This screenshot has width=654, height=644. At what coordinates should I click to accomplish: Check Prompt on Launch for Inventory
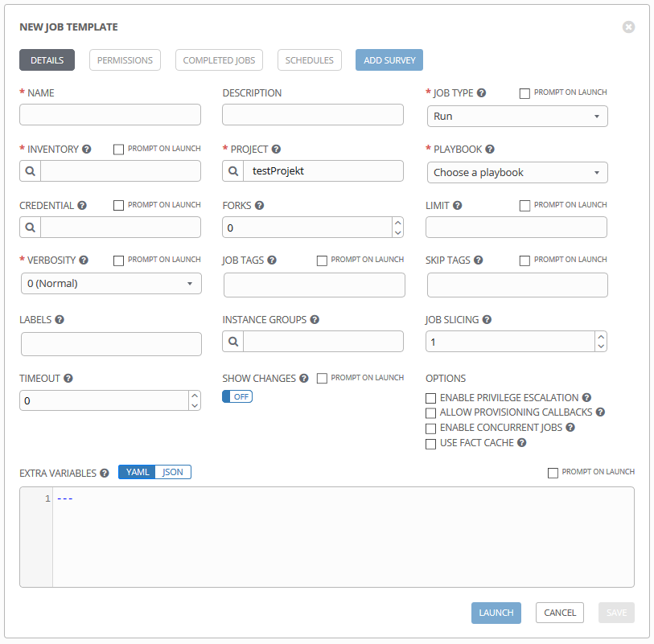[118, 150]
